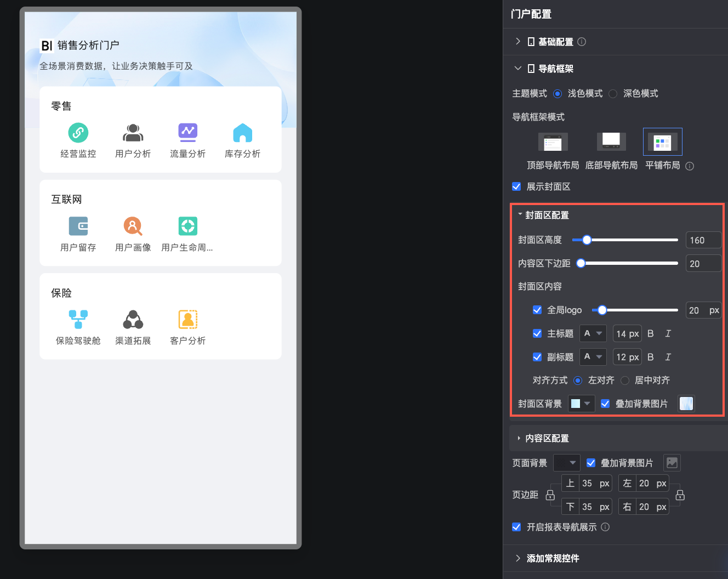Toggle the 全局logo checkbox
The height and width of the screenshot is (579, 728).
coord(537,310)
